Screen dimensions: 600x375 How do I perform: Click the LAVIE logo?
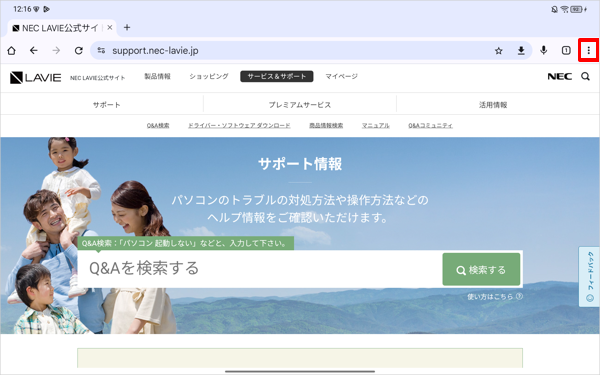(x=35, y=77)
